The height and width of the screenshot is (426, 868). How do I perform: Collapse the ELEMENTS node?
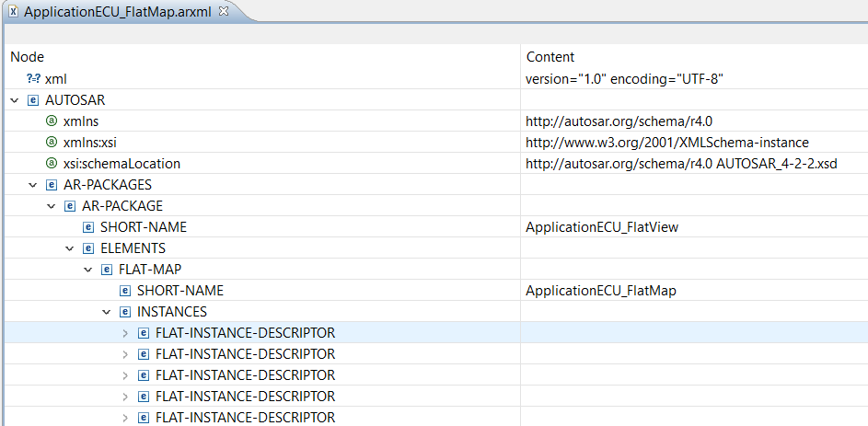(x=70, y=249)
